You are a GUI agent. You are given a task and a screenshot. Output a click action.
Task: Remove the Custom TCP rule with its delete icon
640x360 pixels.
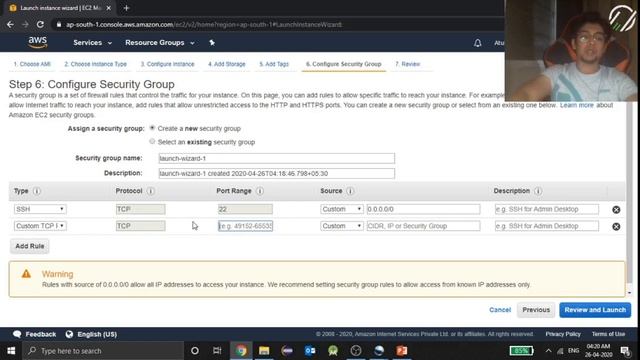point(616,226)
